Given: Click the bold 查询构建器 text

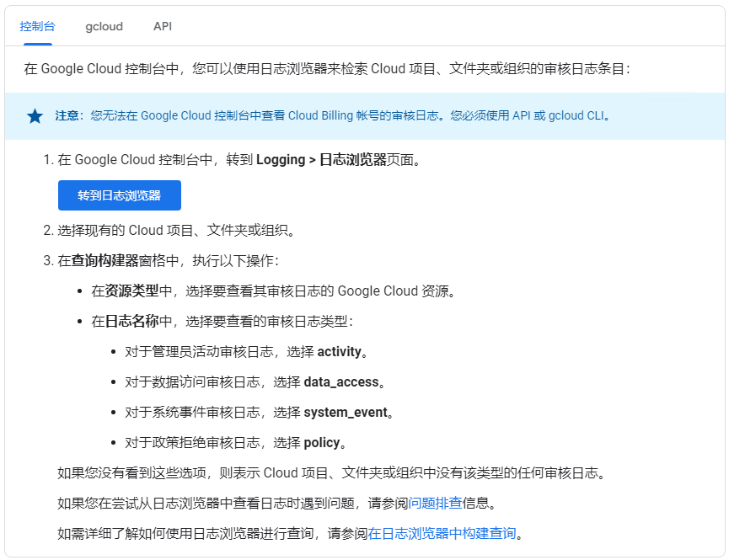Looking at the screenshot, I should tap(105, 261).
